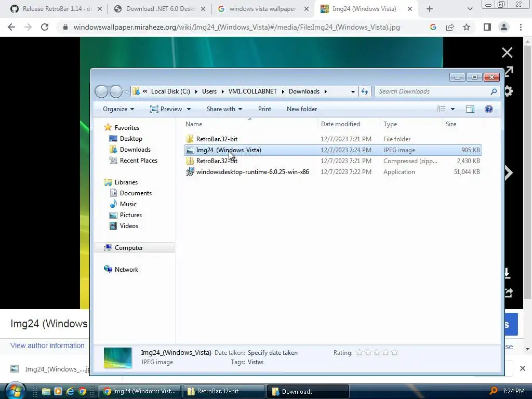This screenshot has width=532, height=399.
Task: Select Network in the navigation pane
Action: tap(126, 270)
